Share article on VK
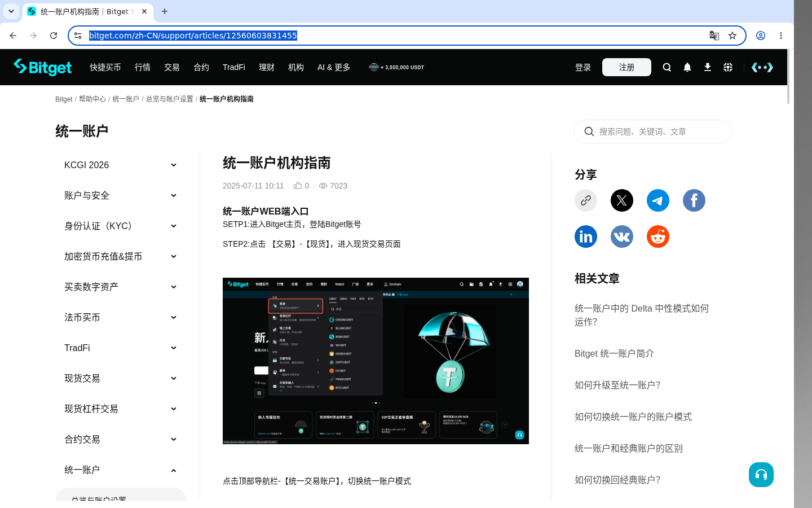This screenshot has height=508, width=812. 622,237
